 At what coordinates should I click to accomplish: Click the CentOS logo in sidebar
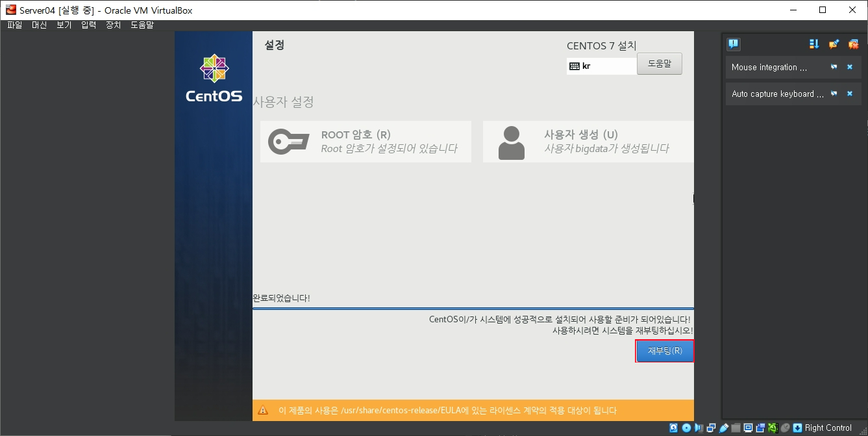tap(214, 79)
